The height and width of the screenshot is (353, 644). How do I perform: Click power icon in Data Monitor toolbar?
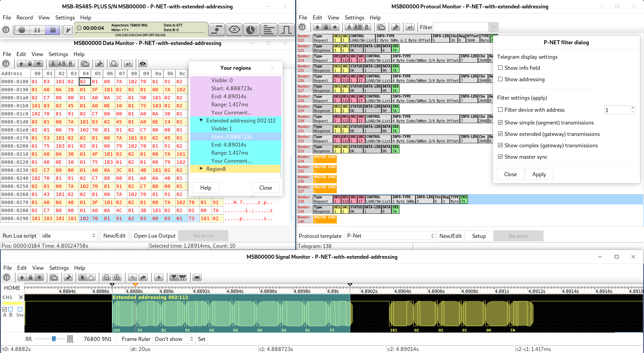[6, 64]
